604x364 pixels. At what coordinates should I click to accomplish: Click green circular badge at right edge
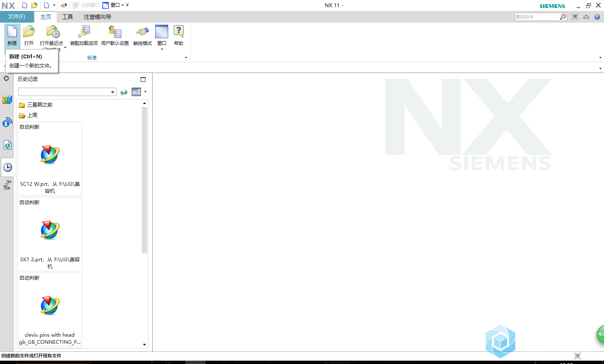(x=600, y=335)
